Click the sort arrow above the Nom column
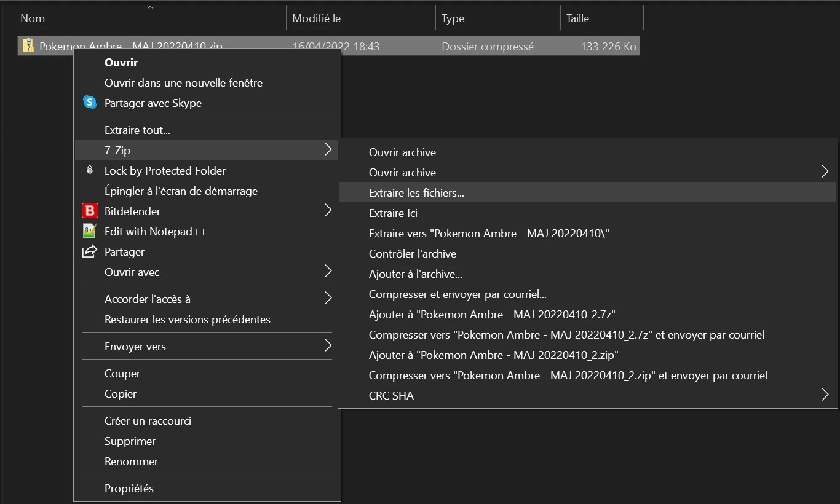Viewport: 840px width, 504px height. coord(150,7)
